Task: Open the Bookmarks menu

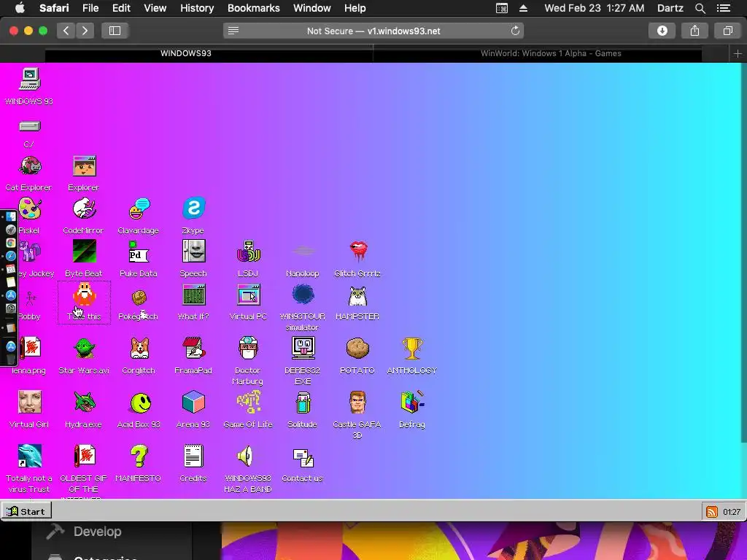Action: click(253, 8)
